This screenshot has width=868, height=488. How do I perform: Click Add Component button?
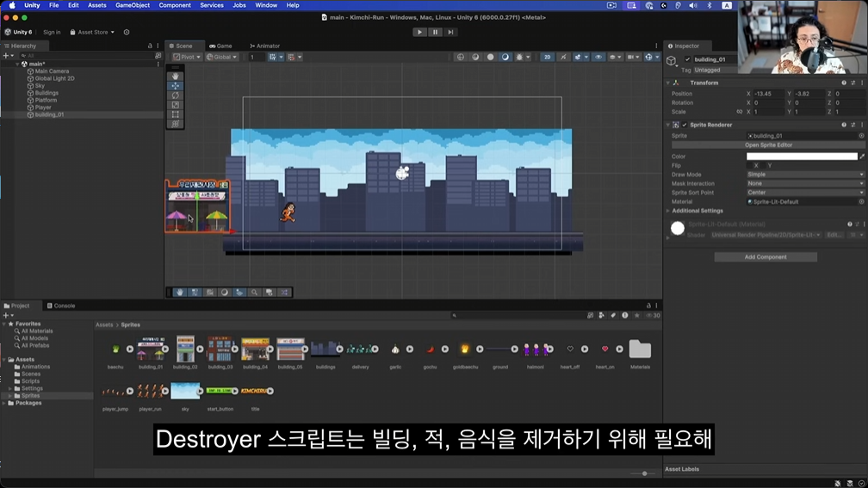pos(765,256)
